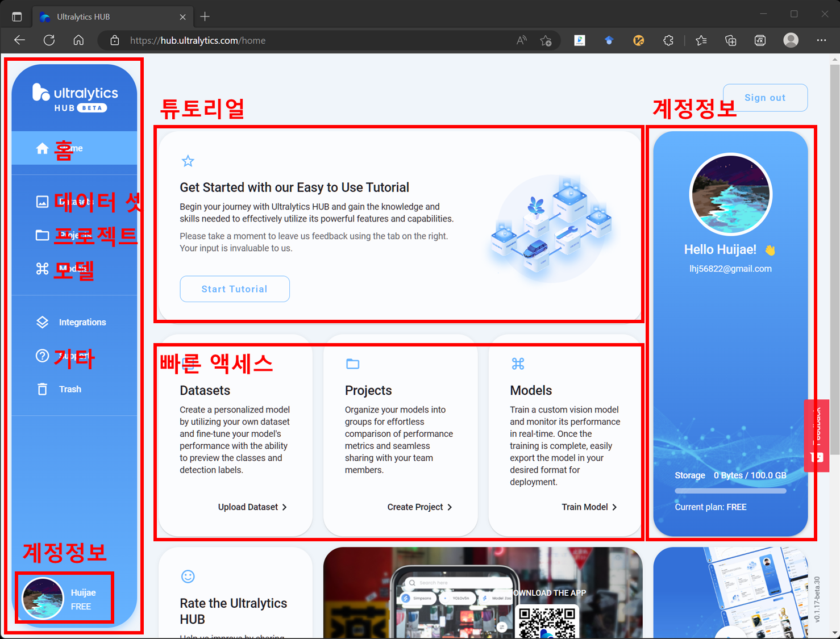Viewport: 840px width, 639px height.
Task: Open Models section in sidebar
Action: (74, 269)
